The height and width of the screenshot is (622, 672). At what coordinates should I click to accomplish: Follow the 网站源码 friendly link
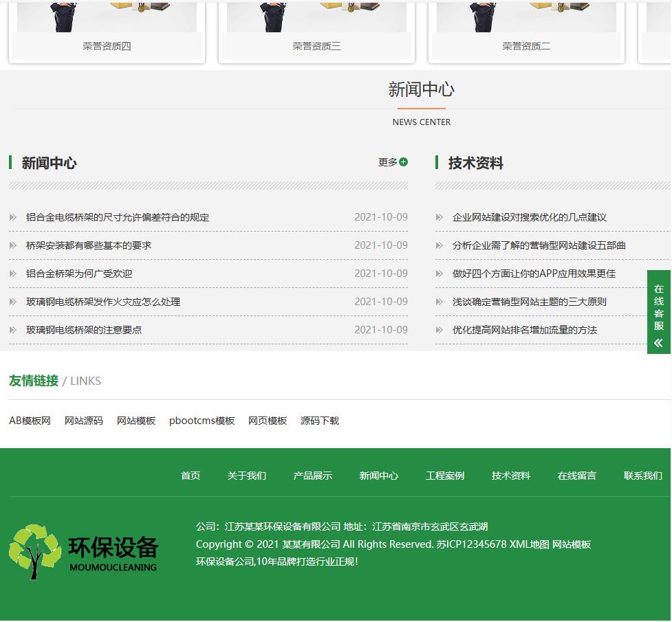(x=84, y=421)
